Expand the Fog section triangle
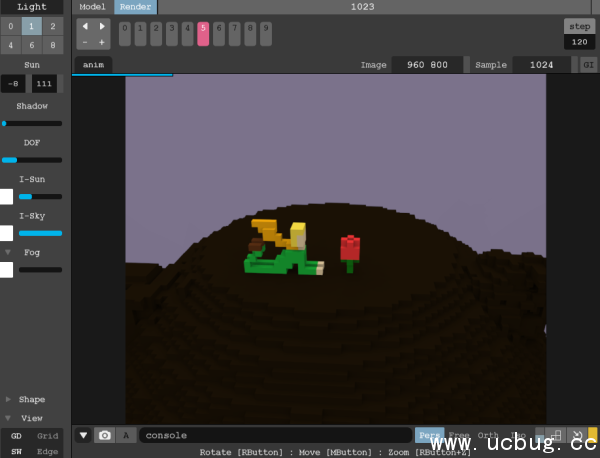 tap(8, 252)
